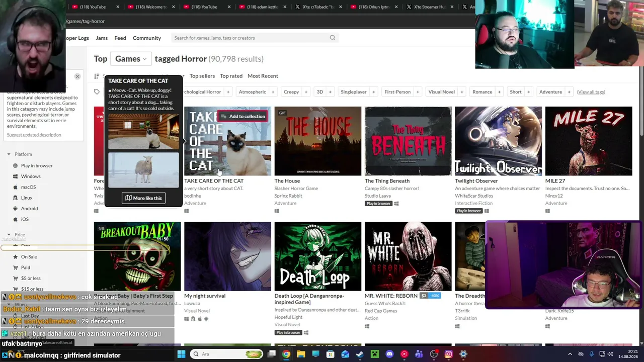Open Discord from the taskbar
The width and height of the screenshot is (644, 362).
tap(389, 354)
